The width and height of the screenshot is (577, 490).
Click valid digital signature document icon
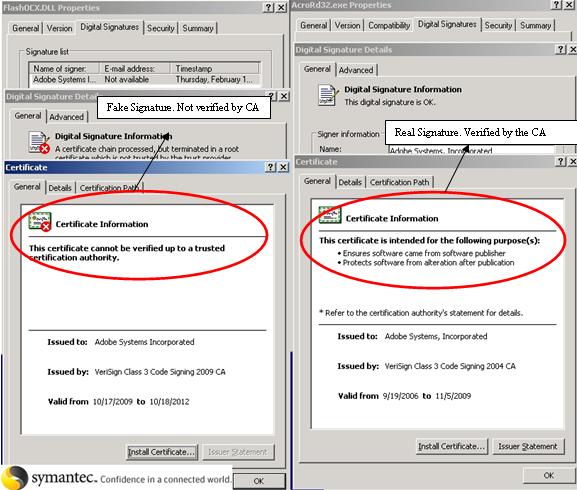click(x=327, y=95)
